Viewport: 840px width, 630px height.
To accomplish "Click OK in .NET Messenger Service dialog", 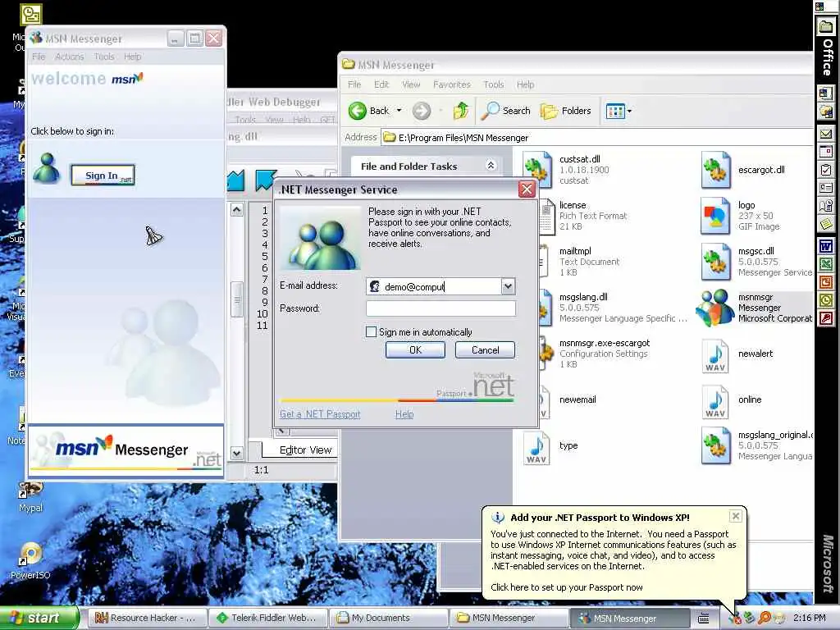I will 415,349.
